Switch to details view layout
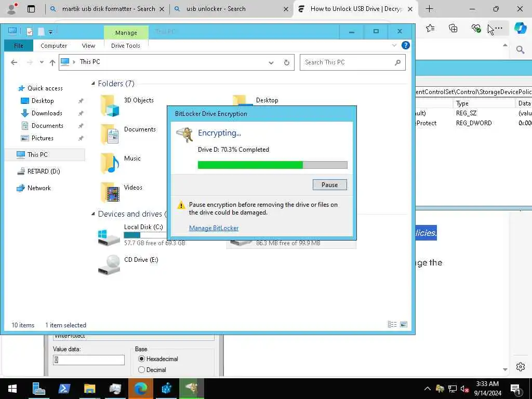The width and height of the screenshot is (532, 399). click(x=392, y=325)
